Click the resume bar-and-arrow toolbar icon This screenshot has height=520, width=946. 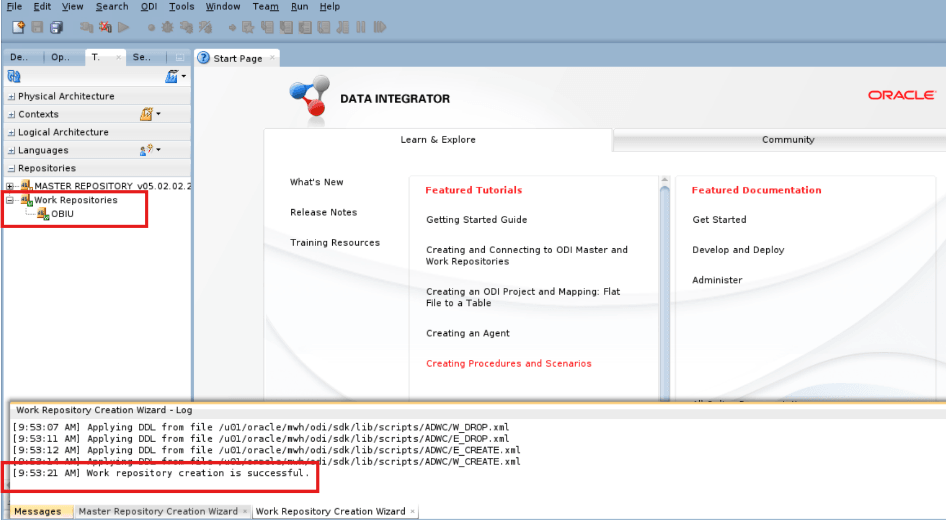(379, 27)
